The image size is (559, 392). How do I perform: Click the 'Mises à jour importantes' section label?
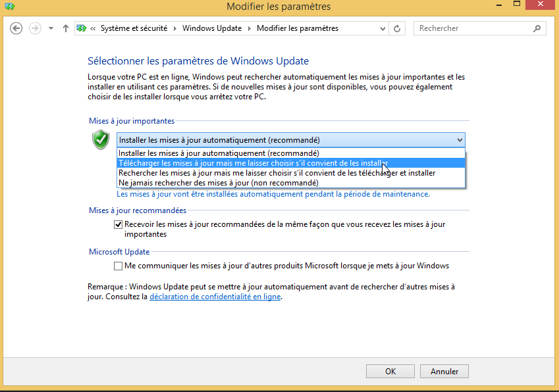[132, 121]
